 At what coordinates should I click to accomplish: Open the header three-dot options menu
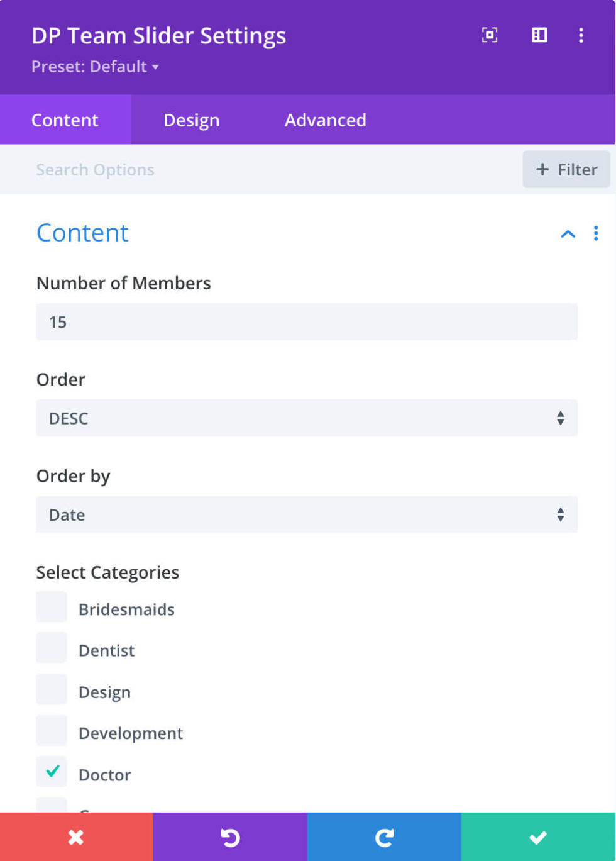[x=580, y=35]
